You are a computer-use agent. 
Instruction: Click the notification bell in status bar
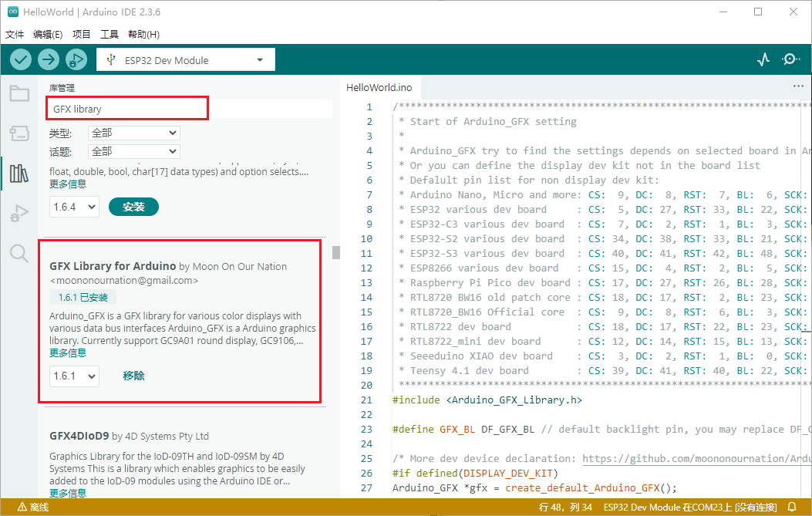pyautogui.click(x=792, y=507)
